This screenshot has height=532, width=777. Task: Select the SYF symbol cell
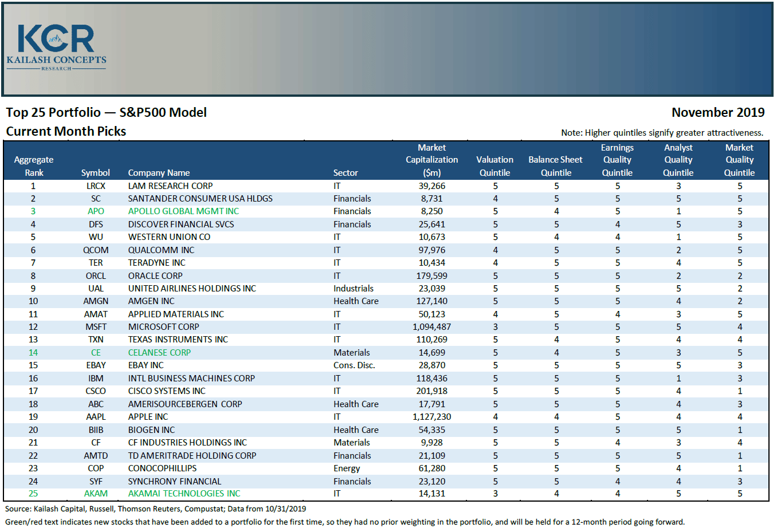(x=96, y=482)
